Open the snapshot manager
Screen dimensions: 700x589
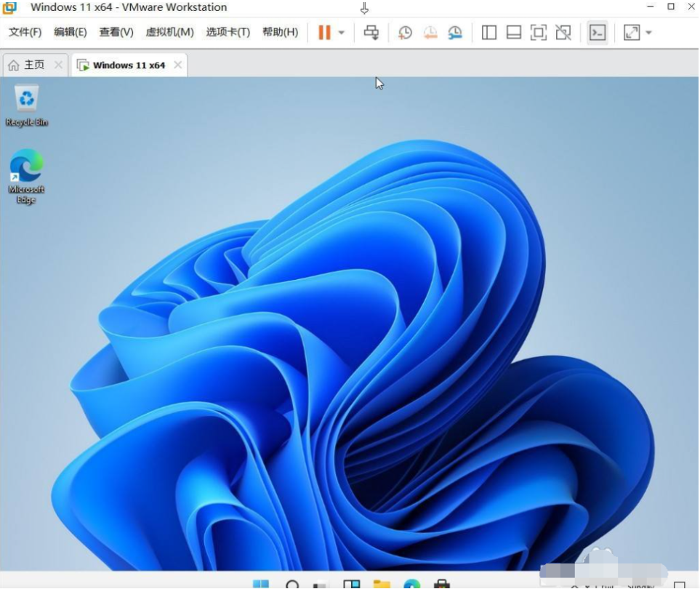point(456,32)
